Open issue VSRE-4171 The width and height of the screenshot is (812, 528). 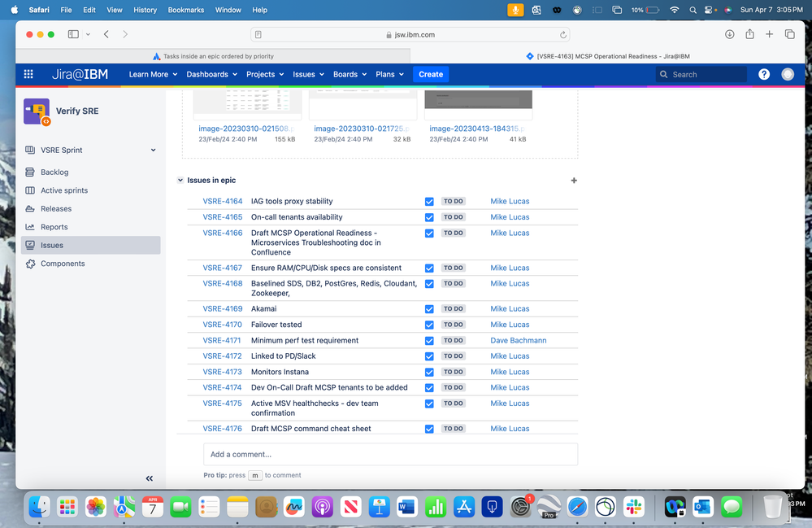click(x=222, y=340)
